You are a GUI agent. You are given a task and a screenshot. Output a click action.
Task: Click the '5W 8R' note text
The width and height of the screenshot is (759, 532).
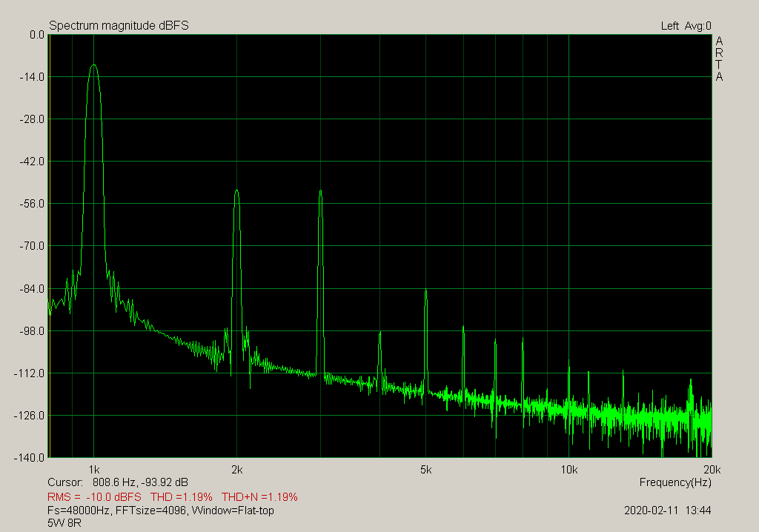64,523
